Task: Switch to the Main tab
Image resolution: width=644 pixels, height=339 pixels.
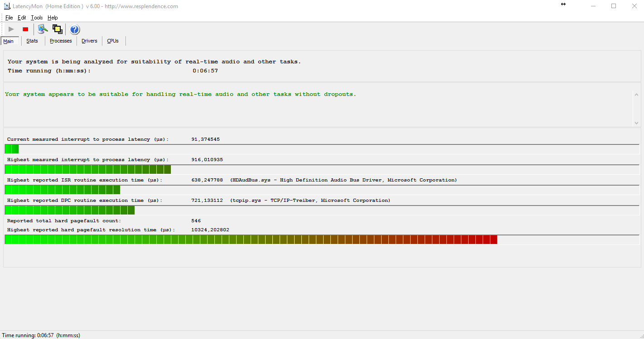Action: (10, 41)
